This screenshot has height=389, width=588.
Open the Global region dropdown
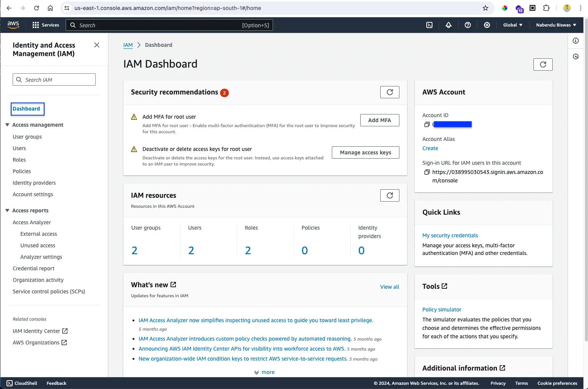[x=513, y=25]
